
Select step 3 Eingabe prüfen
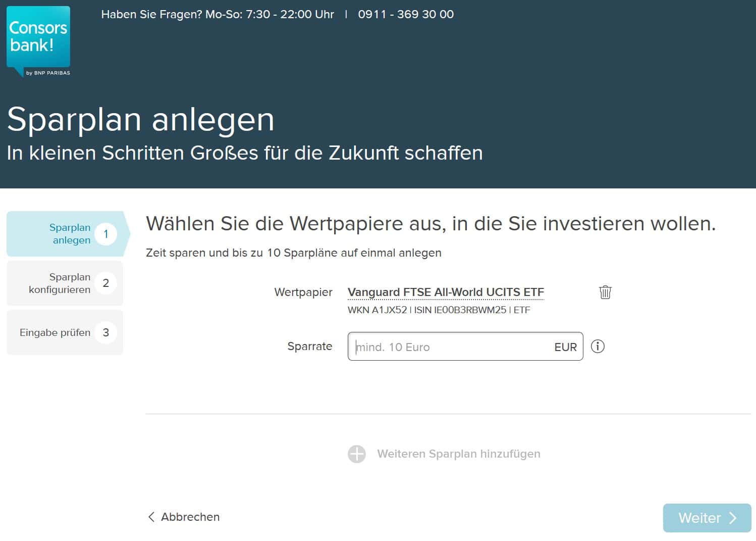point(65,332)
